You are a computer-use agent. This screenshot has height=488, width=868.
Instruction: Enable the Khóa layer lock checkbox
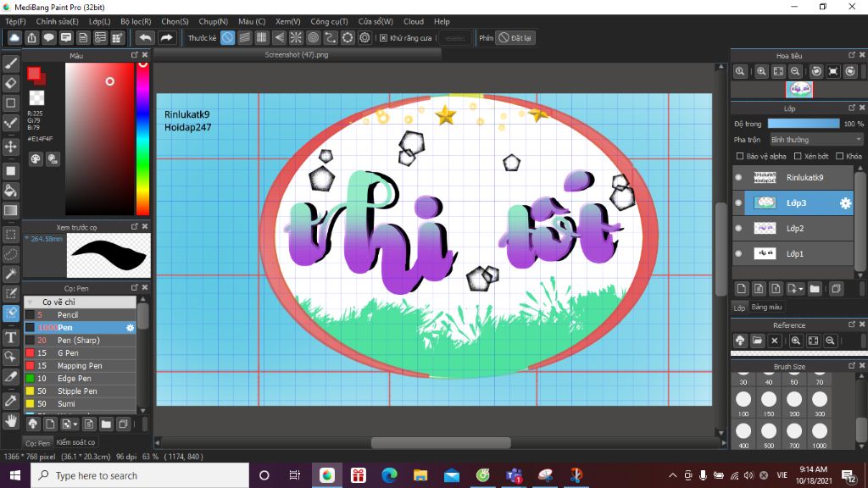coord(839,156)
